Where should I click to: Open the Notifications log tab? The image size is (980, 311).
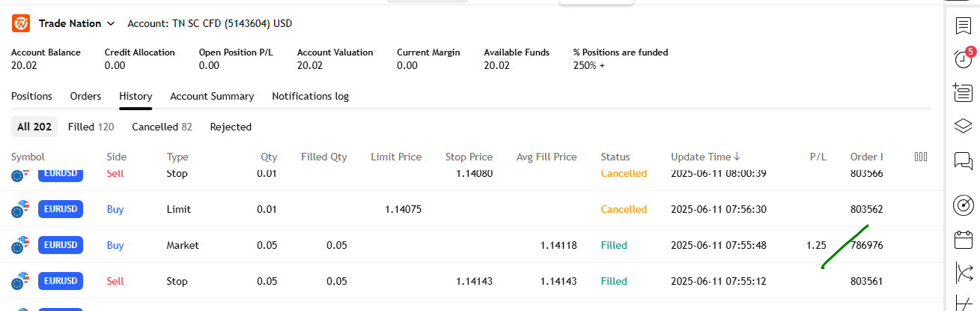click(310, 96)
